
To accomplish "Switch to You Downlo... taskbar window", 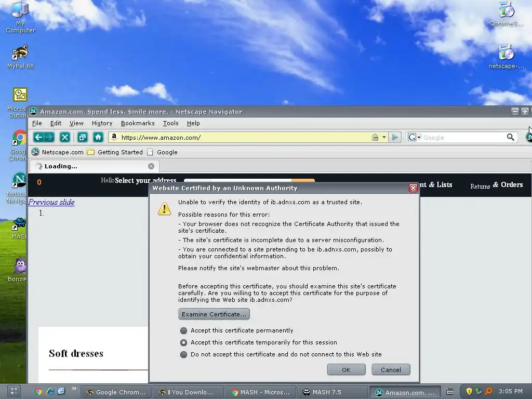I will [x=189, y=392].
